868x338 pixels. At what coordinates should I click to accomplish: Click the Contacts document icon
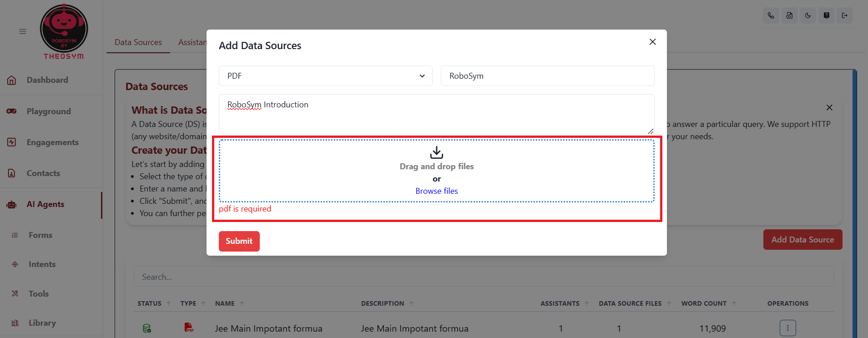pos(12,173)
